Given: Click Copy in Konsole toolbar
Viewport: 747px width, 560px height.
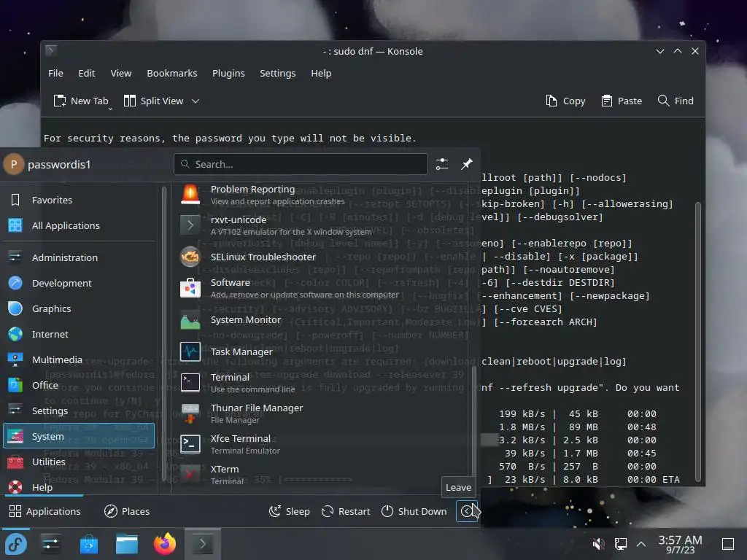Looking at the screenshot, I should (565, 101).
